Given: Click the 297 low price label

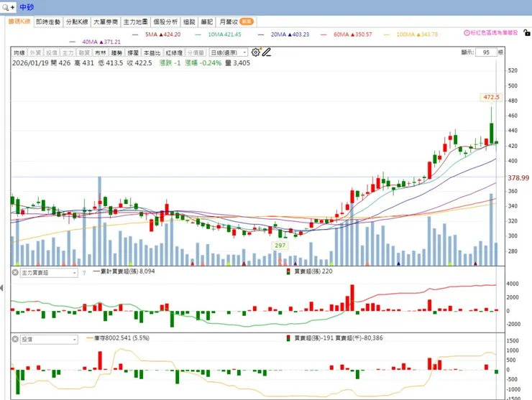Looking at the screenshot, I should click(x=280, y=246).
